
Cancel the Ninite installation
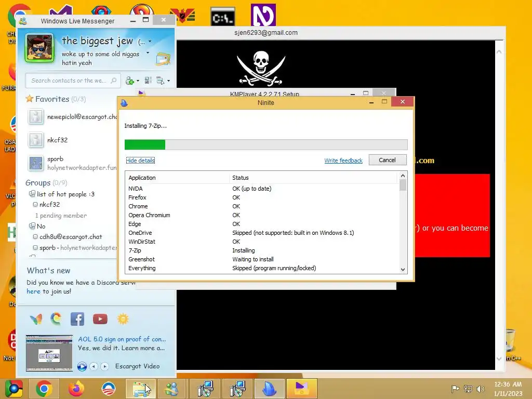click(x=388, y=160)
